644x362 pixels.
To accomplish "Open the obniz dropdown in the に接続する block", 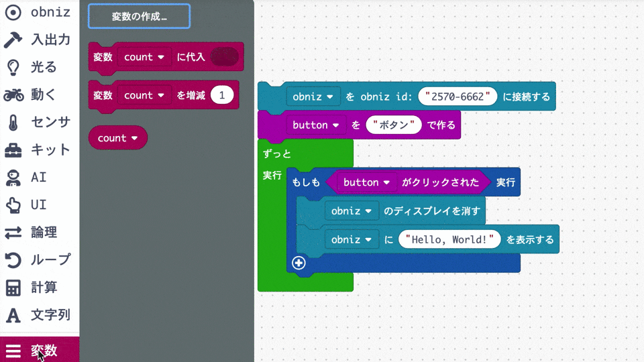I will pyautogui.click(x=313, y=97).
